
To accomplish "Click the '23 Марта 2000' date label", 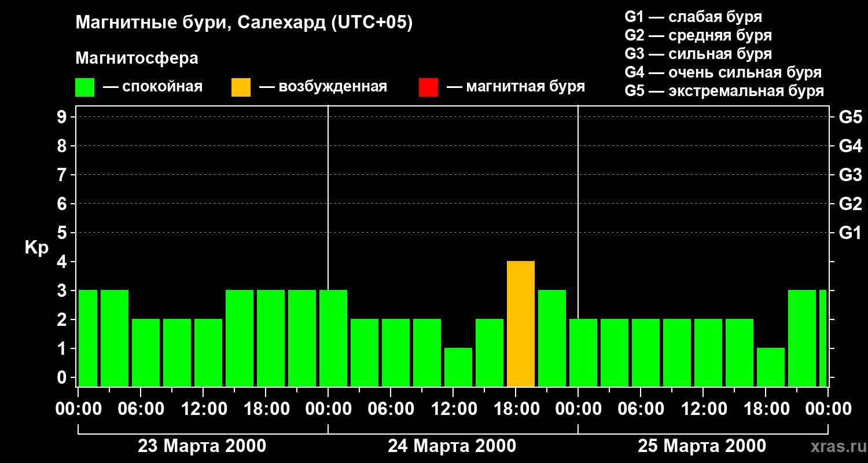I will tap(202, 446).
